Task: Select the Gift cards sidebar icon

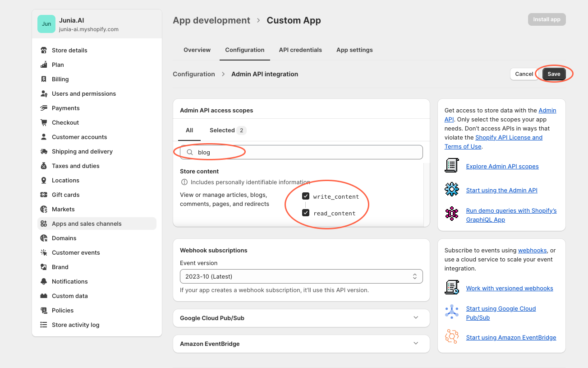Action: pyautogui.click(x=44, y=195)
